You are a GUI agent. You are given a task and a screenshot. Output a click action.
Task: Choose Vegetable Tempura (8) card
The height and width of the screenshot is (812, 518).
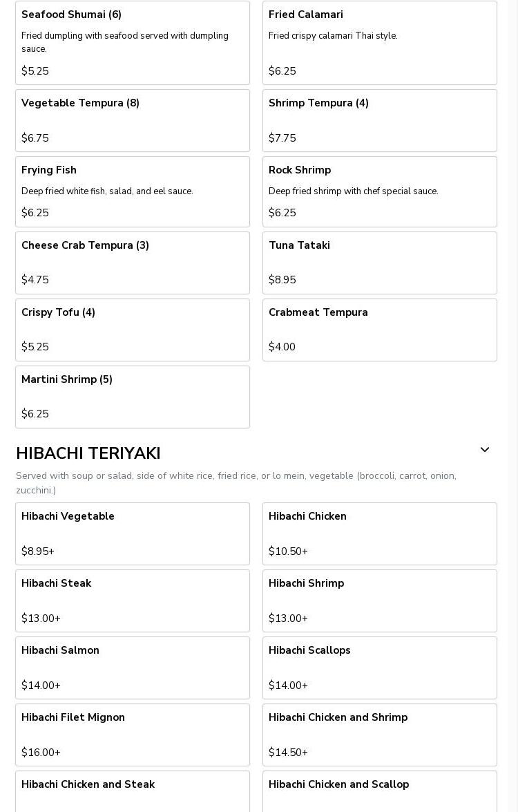click(x=133, y=121)
